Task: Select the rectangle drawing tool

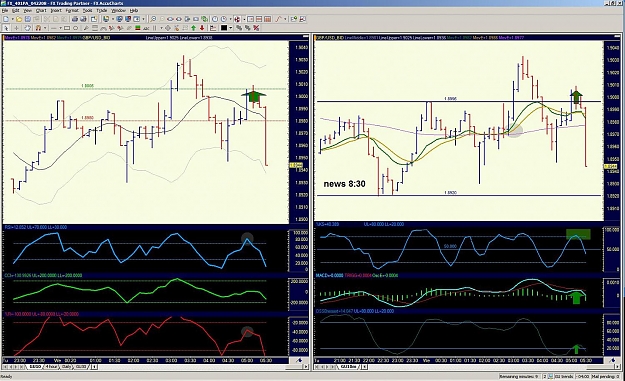Action: coord(67,28)
